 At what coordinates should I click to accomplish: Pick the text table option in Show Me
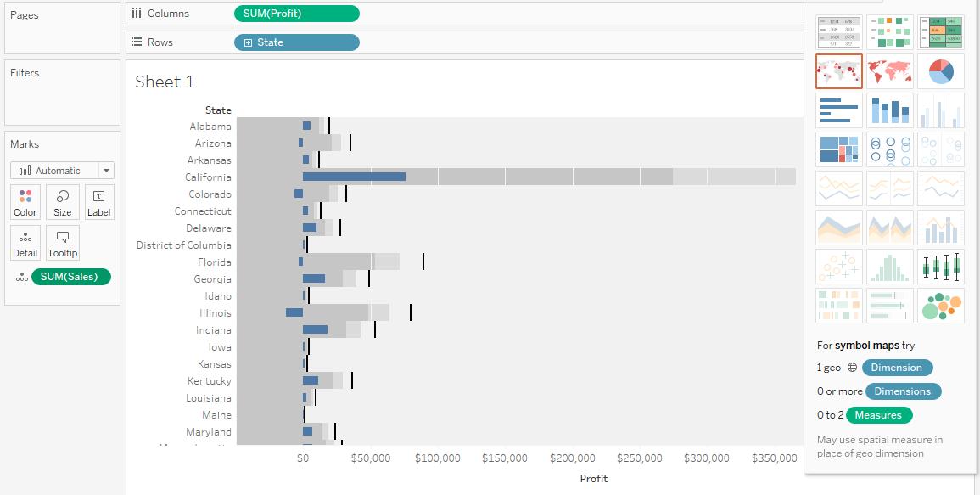tap(838, 31)
